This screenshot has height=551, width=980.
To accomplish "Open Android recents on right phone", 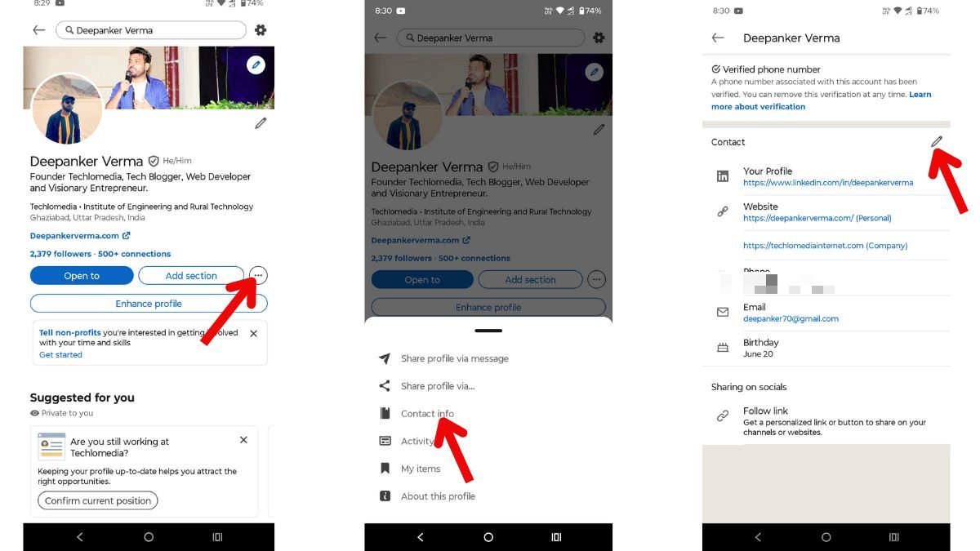I will [894, 537].
